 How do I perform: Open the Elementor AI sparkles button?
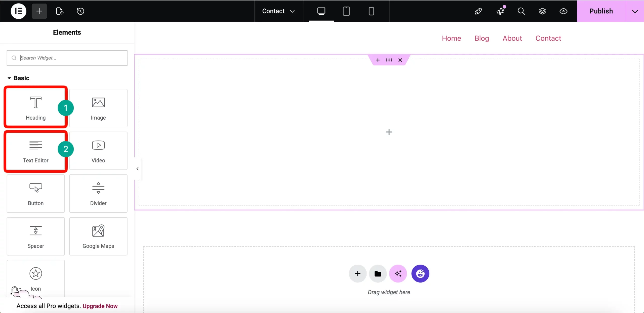(398, 273)
